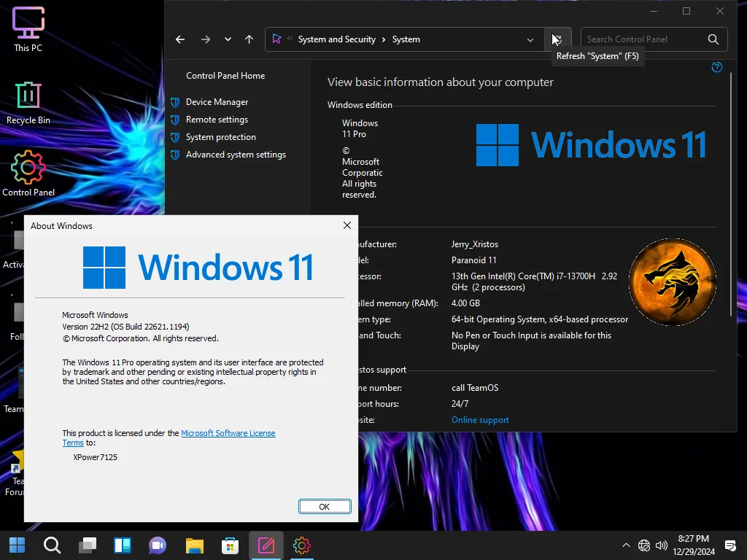Image resolution: width=747 pixels, height=560 pixels.
Task: Open File Explorer from taskbar
Action: tap(194, 545)
